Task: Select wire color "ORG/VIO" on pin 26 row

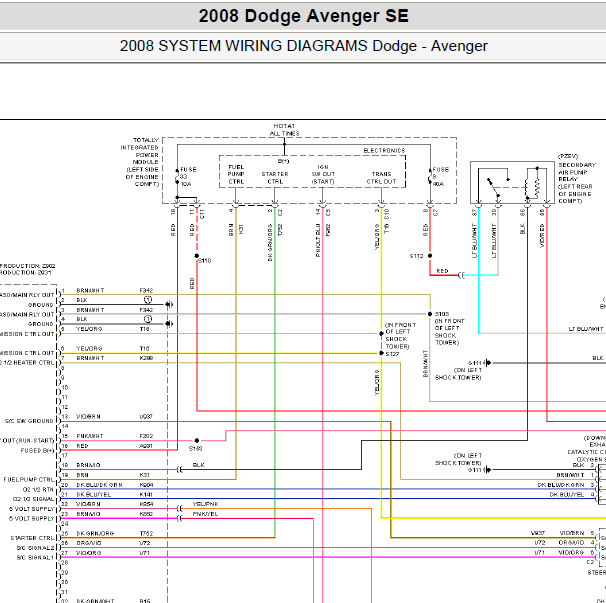Action: [x=89, y=543]
